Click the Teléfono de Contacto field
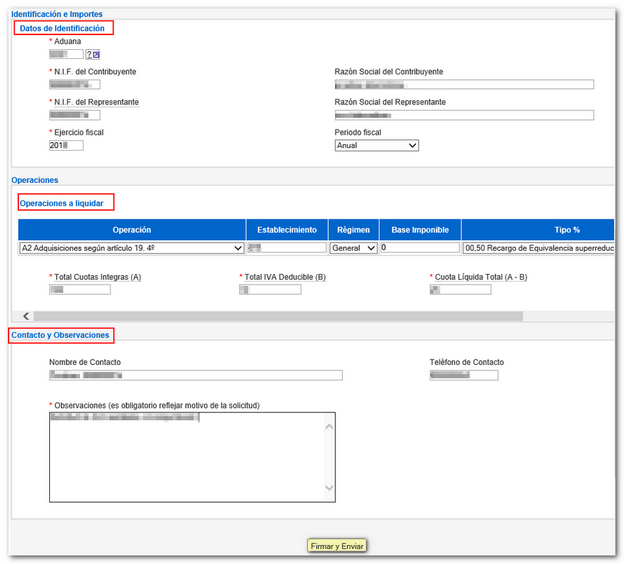624x564 pixels. pyautogui.click(x=463, y=375)
